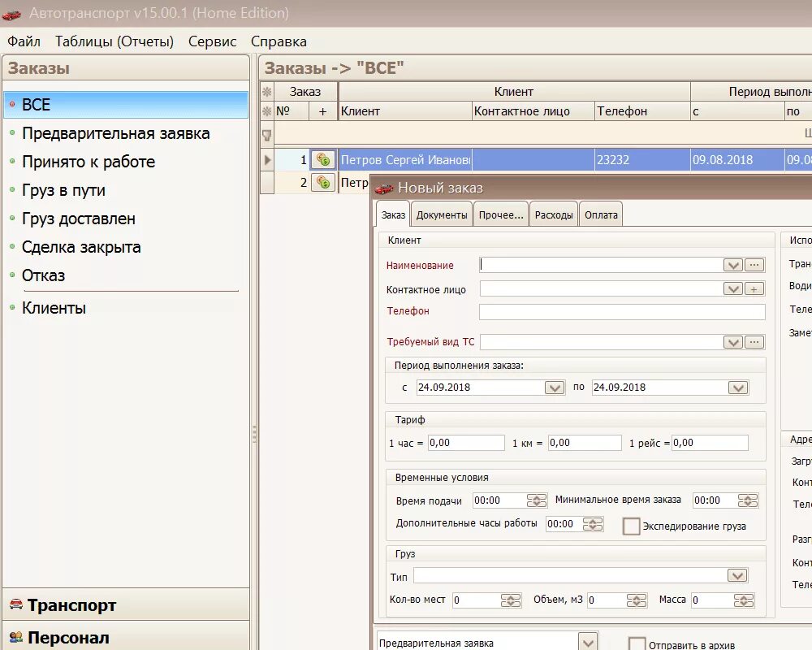Screen dimensions: 812x650
Task: Click the plus button next to Контактное лицо
Action: [x=754, y=288]
